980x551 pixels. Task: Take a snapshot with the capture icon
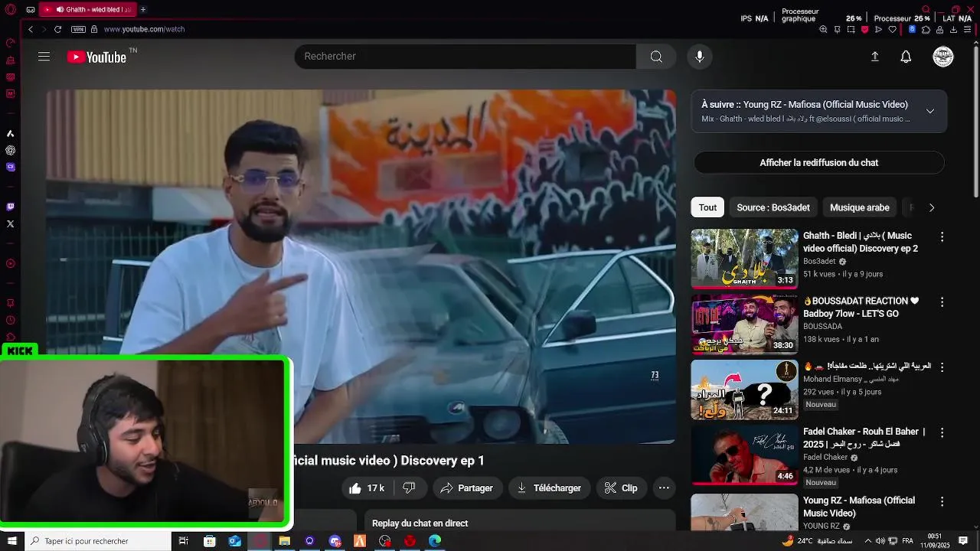click(851, 30)
